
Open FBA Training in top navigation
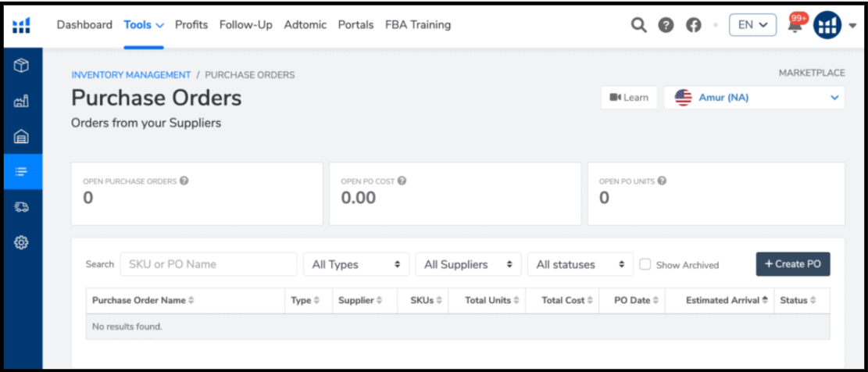coord(418,25)
